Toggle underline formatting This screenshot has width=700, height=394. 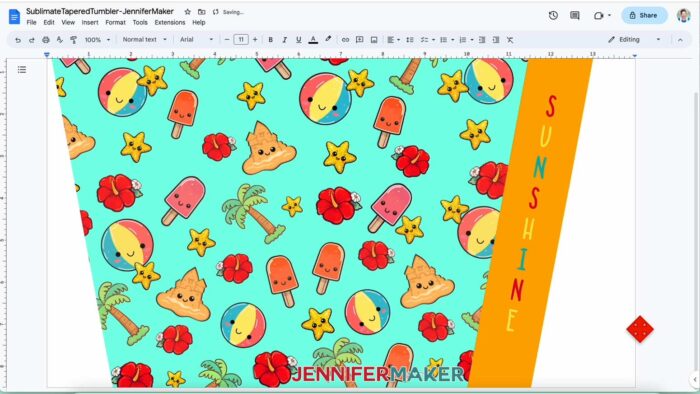click(x=298, y=40)
